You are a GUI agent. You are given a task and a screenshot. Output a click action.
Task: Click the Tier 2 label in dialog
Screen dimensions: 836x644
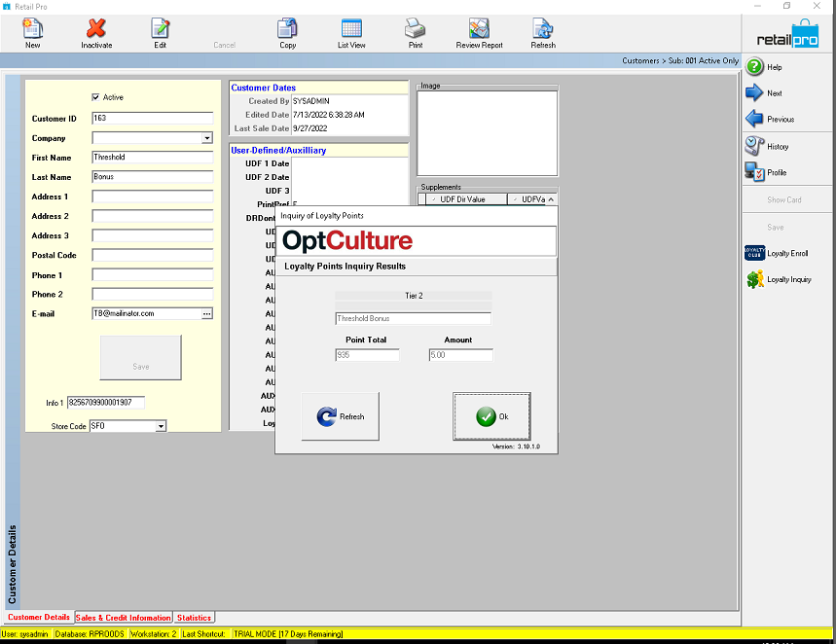point(414,296)
